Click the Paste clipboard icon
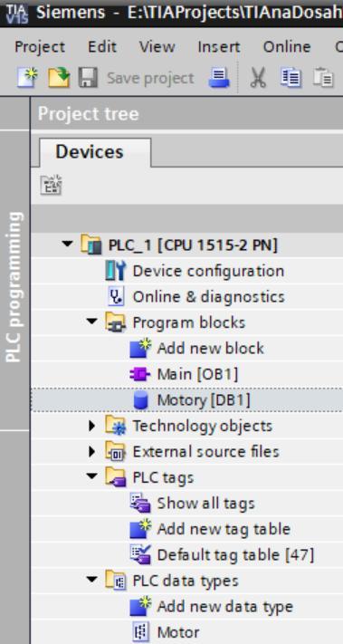Screen dimensions: 343x644 323,78
